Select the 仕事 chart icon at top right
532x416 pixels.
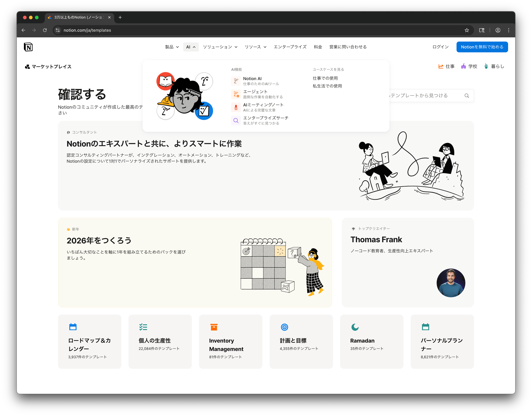[441, 66]
